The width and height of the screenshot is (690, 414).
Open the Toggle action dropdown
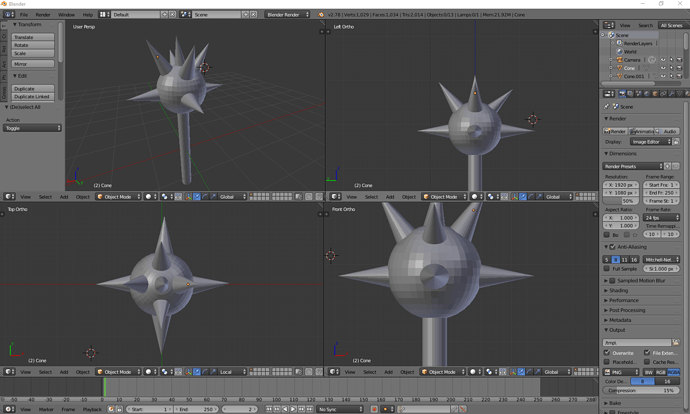pos(32,128)
